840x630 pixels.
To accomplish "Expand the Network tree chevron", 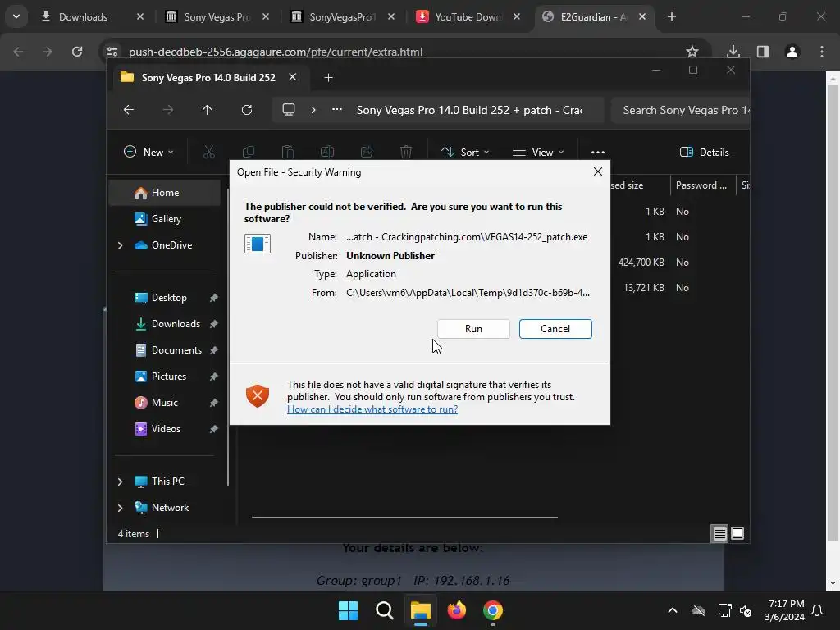I will coord(120,508).
